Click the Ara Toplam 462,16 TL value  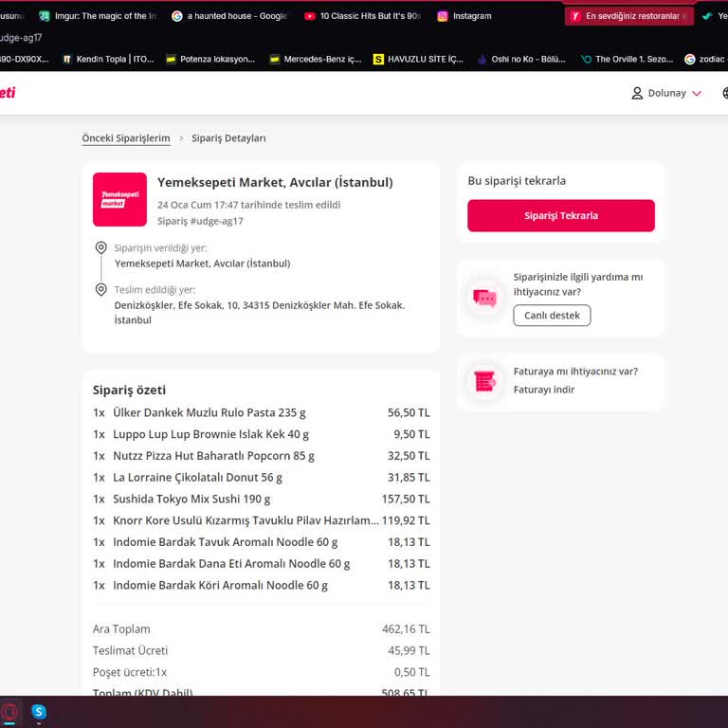click(406, 629)
